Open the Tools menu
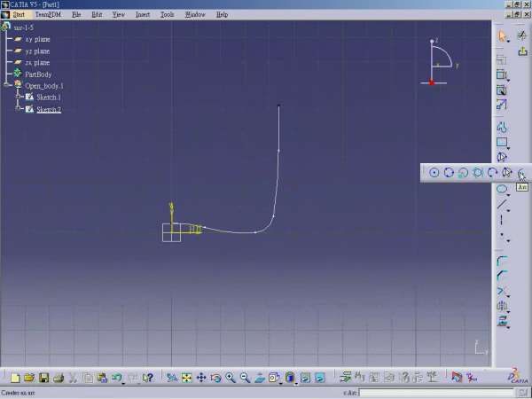The width and height of the screenshot is (532, 399). point(168,14)
